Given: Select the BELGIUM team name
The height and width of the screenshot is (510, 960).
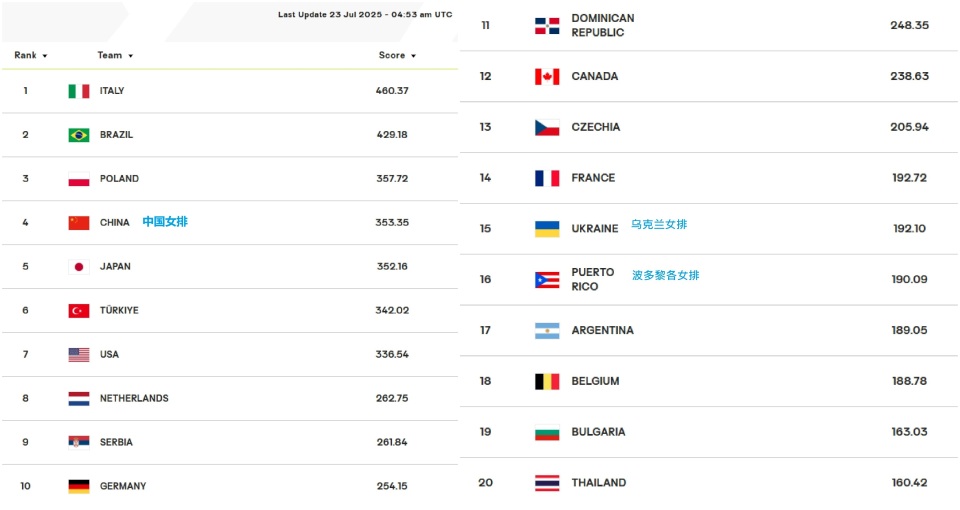Looking at the screenshot, I should tap(595, 381).
